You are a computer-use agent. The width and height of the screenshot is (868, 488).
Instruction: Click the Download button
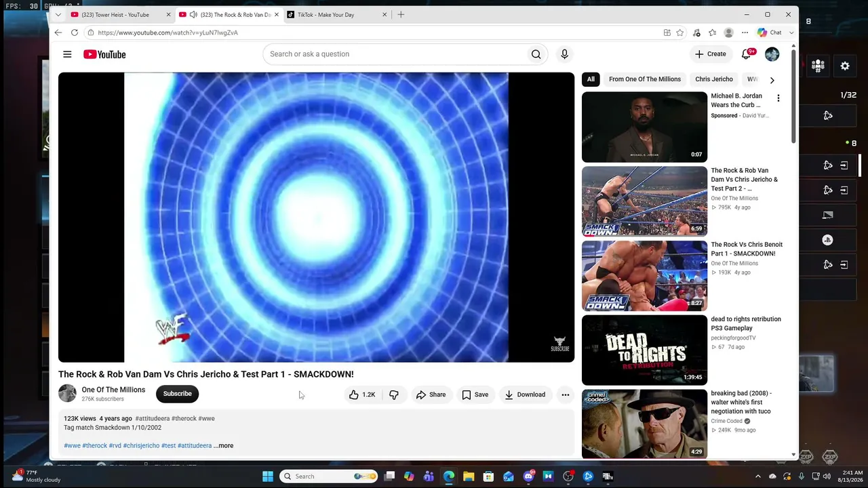pyautogui.click(x=525, y=394)
